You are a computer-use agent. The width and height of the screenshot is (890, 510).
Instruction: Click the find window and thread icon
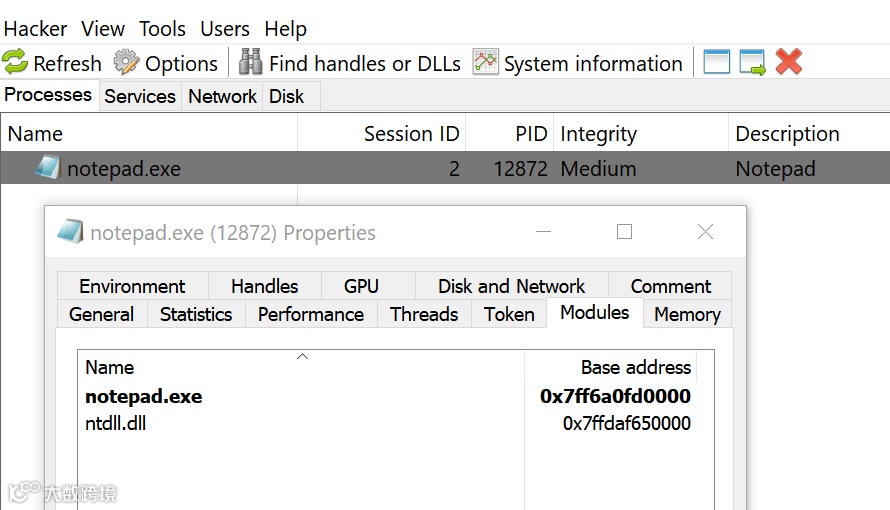click(x=752, y=63)
